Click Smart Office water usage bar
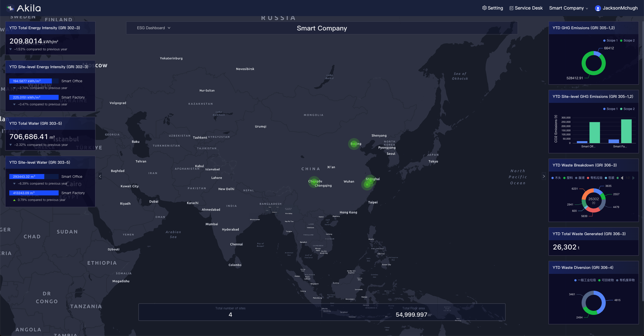 click(27, 177)
